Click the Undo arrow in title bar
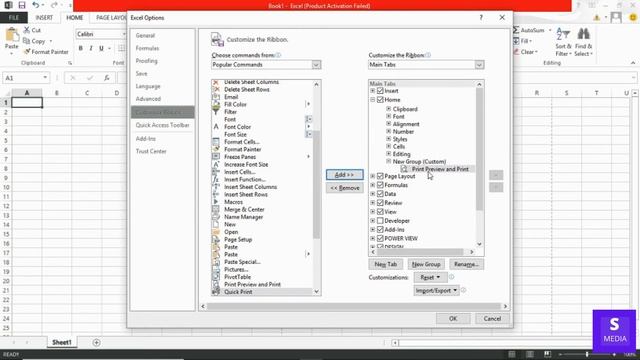This screenshot has height=360, width=640. pyautogui.click(x=36, y=5)
